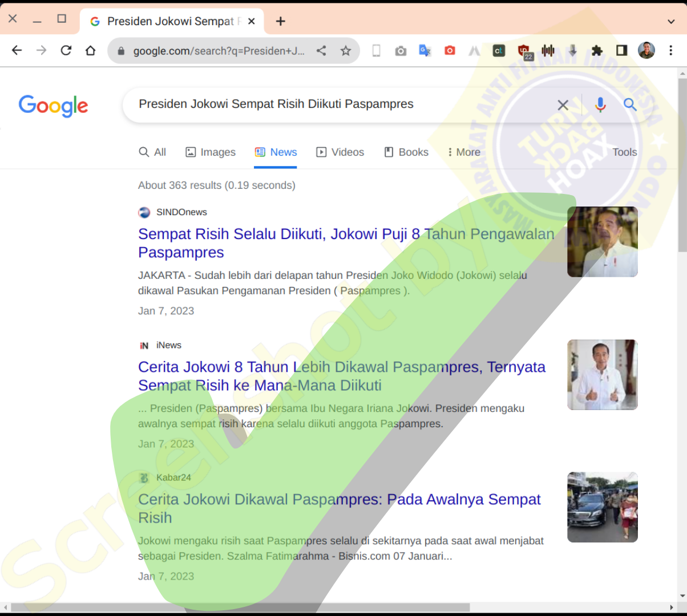Select the News results tab
687x616 pixels.
coord(276,152)
